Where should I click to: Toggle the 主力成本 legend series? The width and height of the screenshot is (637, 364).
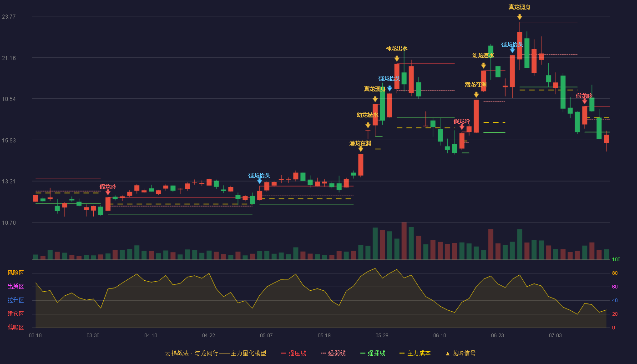coord(415,353)
